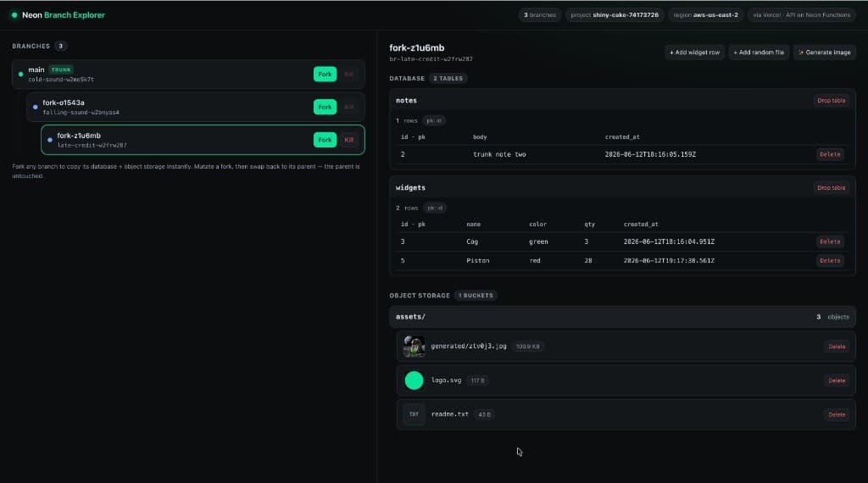Open the generated/ztv0j3.jpg image thumbnail

coord(414,347)
